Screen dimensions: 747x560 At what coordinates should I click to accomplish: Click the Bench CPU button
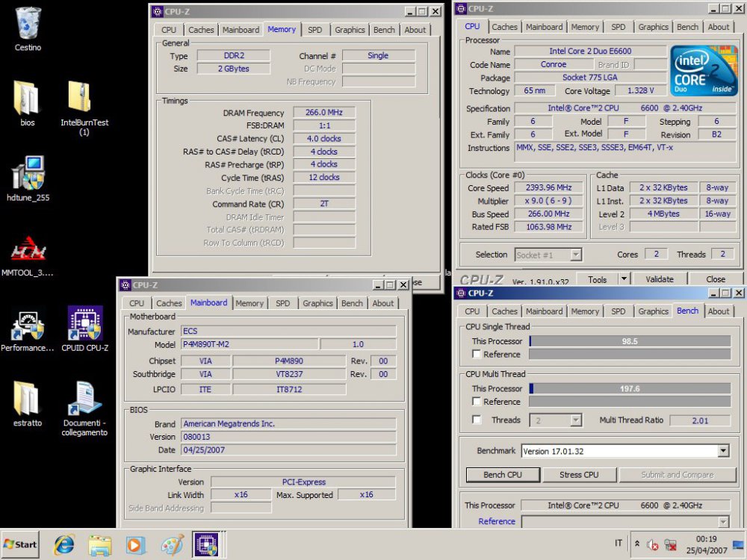pos(502,474)
